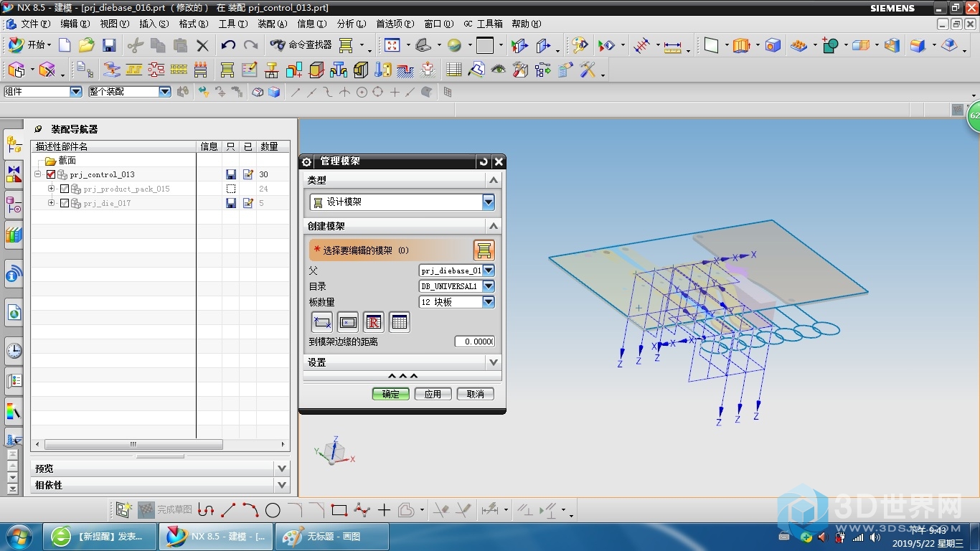Click the table spreadsheet icon in Manage Die Base dialog
This screenshot has width=980, height=551.
(x=400, y=322)
